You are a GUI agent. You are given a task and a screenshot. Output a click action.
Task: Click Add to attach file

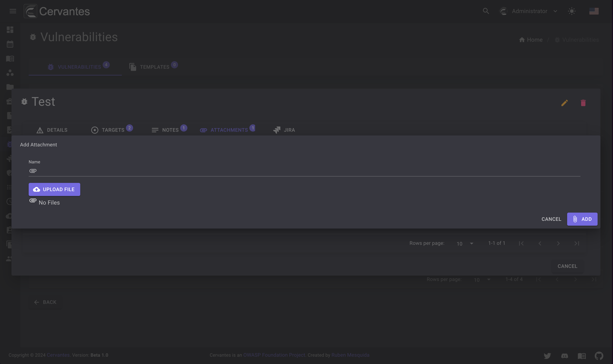click(x=582, y=219)
